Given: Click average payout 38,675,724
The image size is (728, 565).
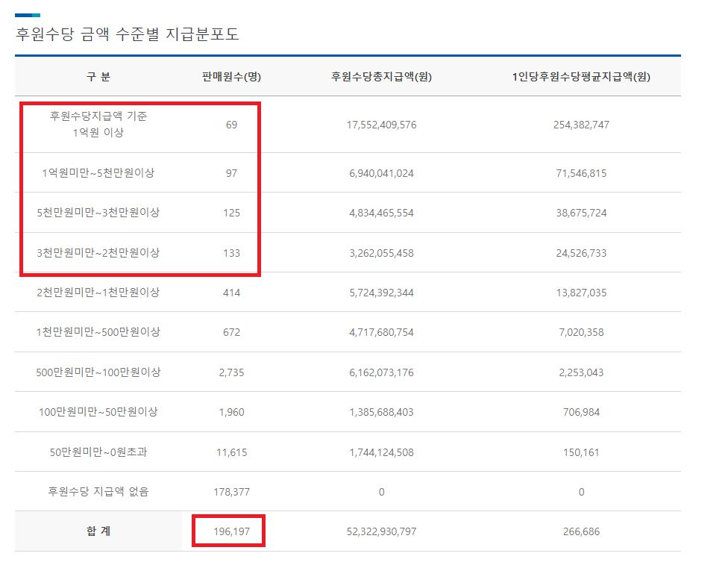Looking at the screenshot, I should [581, 213].
